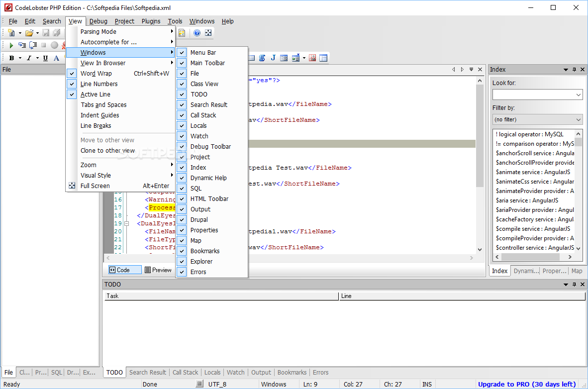The width and height of the screenshot is (588, 389).
Task: Apply Italic formatting icon
Action: point(29,58)
